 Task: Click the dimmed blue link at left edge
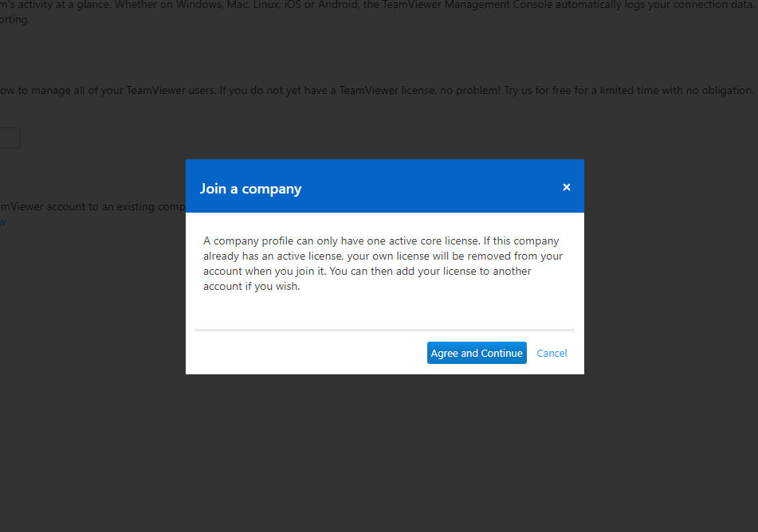click(2, 221)
